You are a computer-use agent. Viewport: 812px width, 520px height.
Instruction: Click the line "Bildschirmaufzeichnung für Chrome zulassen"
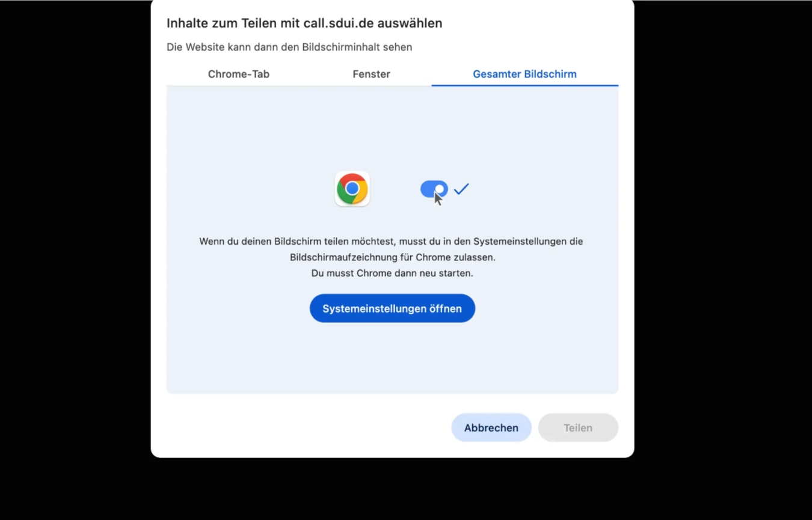tap(392, 257)
